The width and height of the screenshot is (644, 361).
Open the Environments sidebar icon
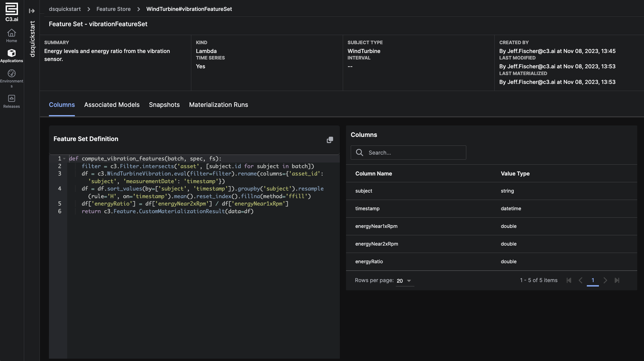pyautogui.click(x=11, y=78)
